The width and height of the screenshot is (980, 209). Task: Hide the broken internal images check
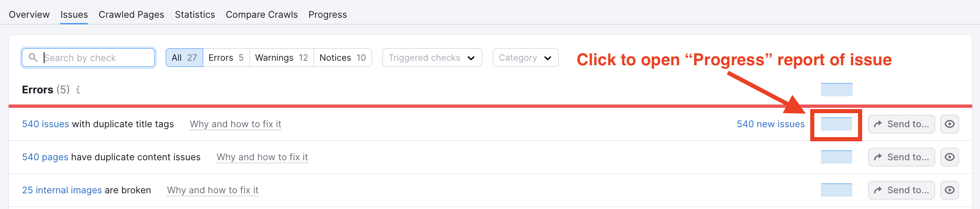point(950,190)
